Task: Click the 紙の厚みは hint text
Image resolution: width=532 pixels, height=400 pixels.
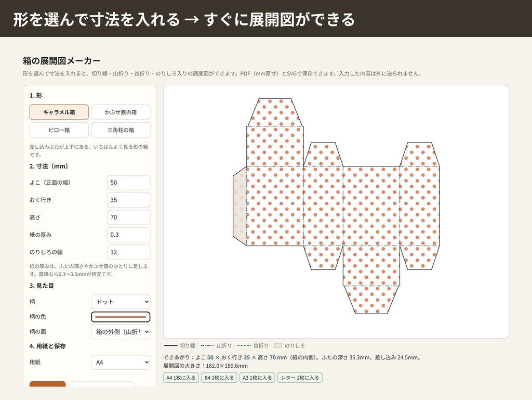Action: point(88,270)
